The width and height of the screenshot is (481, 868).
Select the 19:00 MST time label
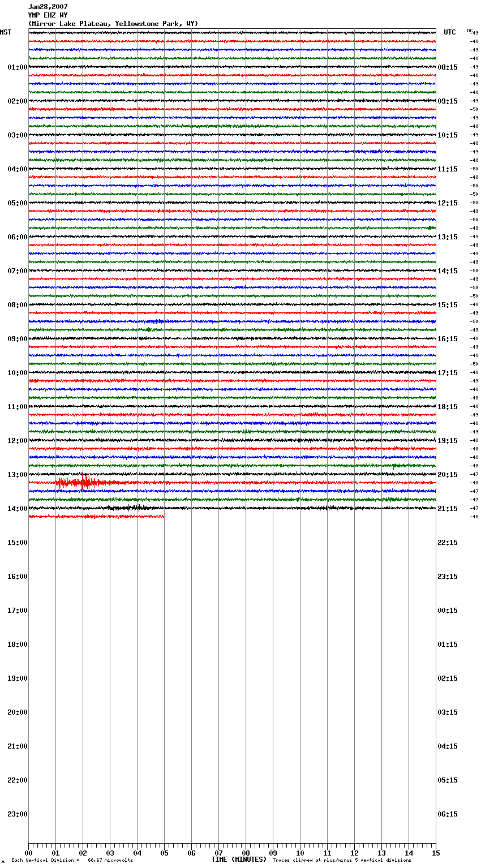pos(17,678)
